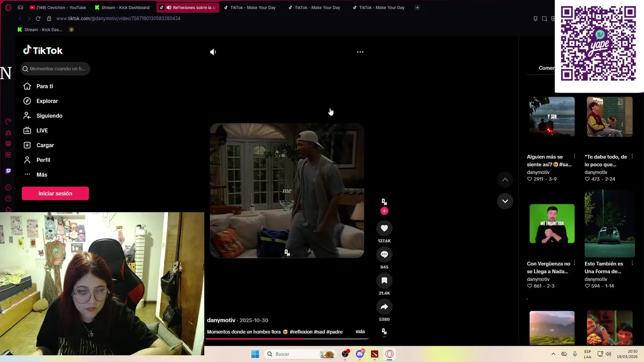Open options for 'Te daba todo' video
This screenshot has width=644, height=362.
(632, 156)
